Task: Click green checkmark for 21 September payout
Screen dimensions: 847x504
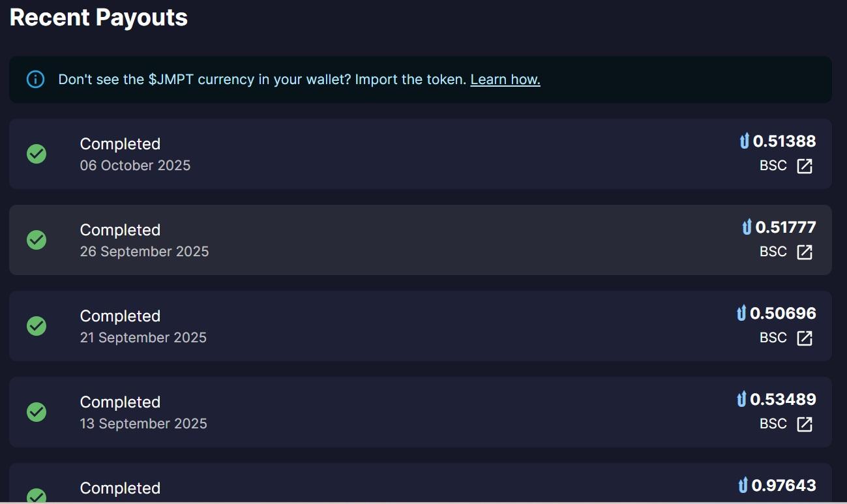Action: pyautogui.click(x=37, y=326)
